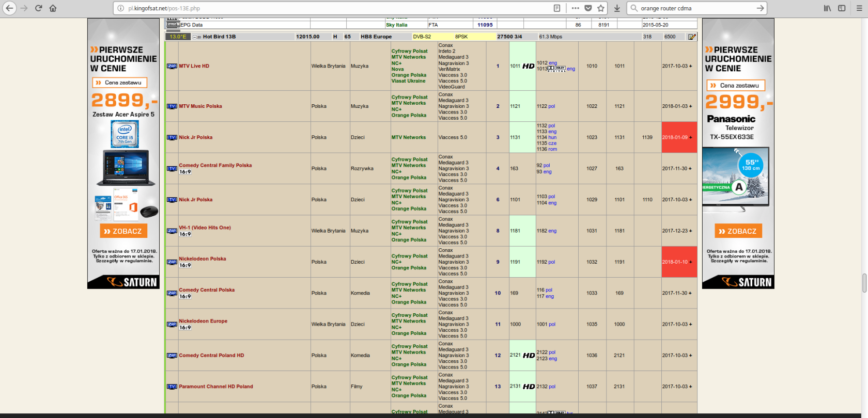Click the Dolby Digital icon in the MTV Live HD row
The width and height of the screenshot is (868, 418).
pyautogui.click(x=556, y=69)
